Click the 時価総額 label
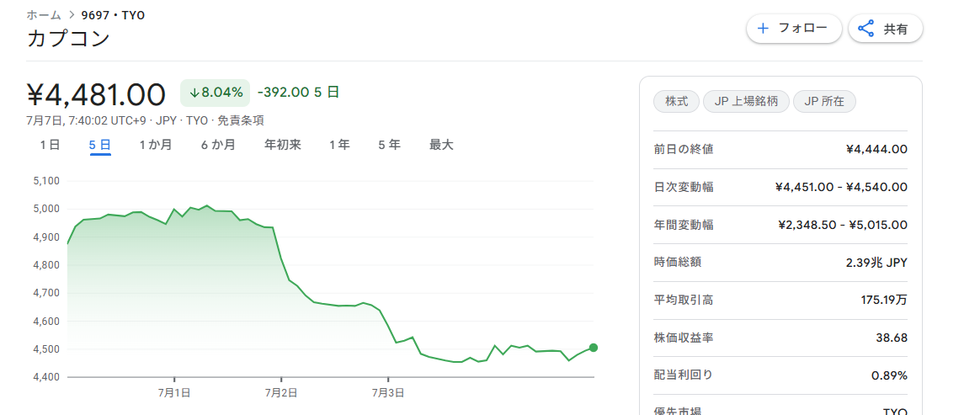This screenshot has height=415, width=980. tap(678, 263)
